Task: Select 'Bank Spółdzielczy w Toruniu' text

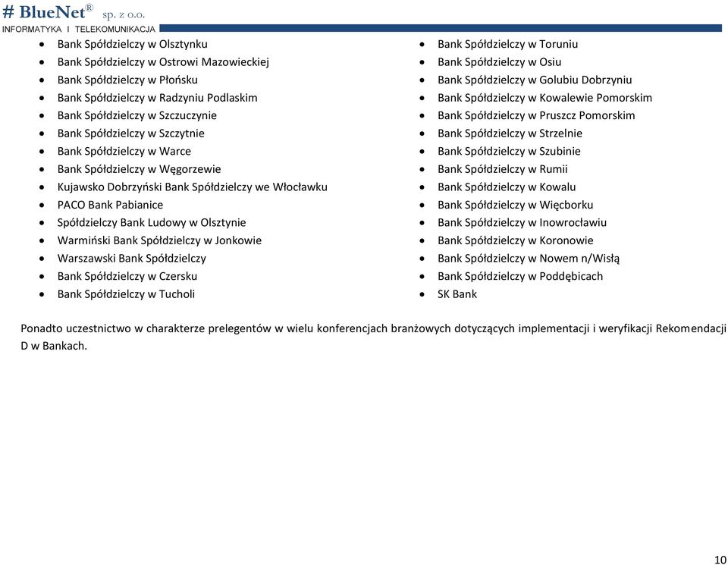Action: click(507, 44)
